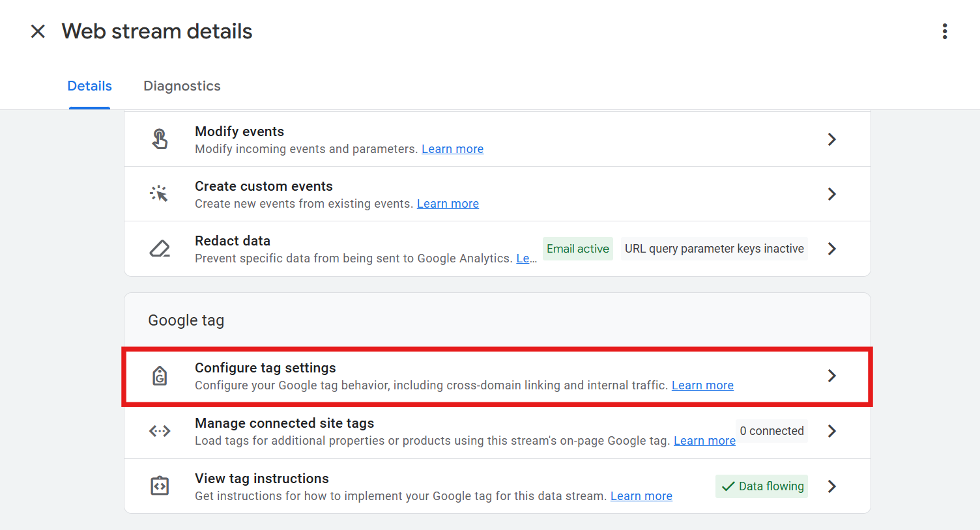Screen dimensions: 980x530
Task: Click the URL query parameter keys inactive badge
Action: pyautogui.click(x=714, y=249)
